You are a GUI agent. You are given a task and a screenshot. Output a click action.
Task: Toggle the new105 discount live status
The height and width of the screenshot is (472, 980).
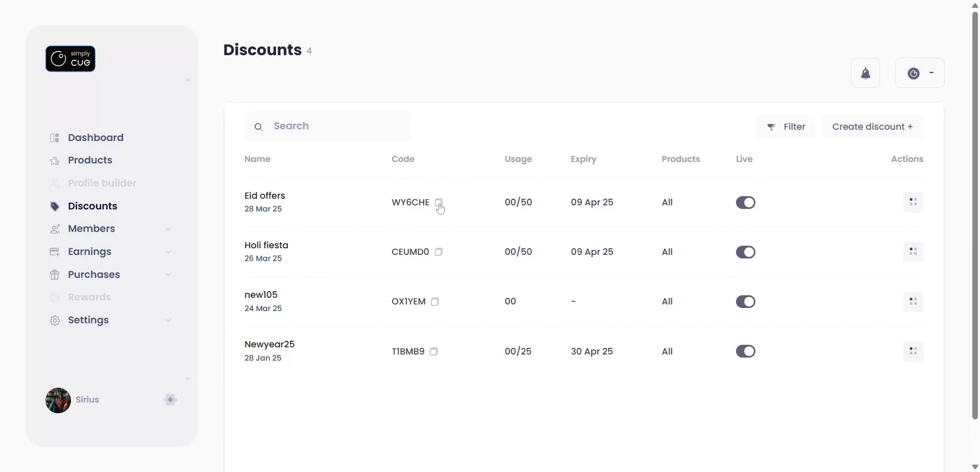pyautogui.click(x=745, y=302)
